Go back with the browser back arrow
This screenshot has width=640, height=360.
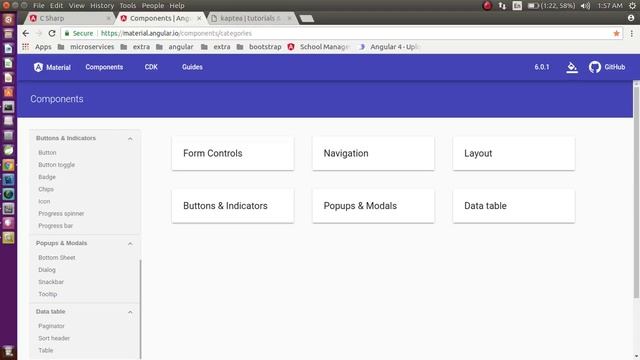point(26,33)
